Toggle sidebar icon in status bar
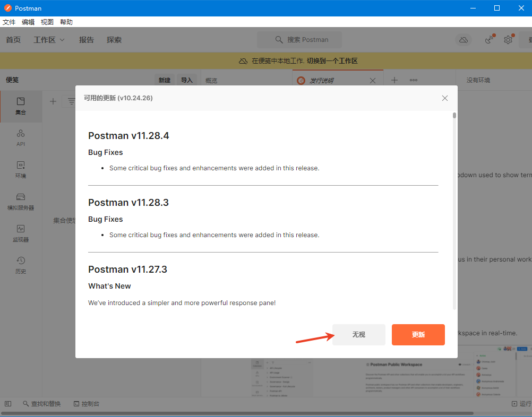532x417 pixels. [x=8, y=404]
